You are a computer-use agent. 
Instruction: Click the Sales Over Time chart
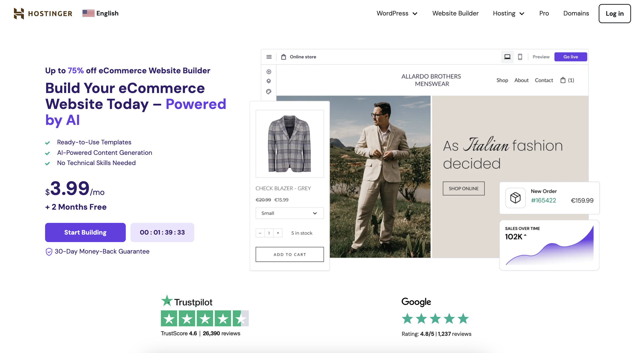pos(549,245)
